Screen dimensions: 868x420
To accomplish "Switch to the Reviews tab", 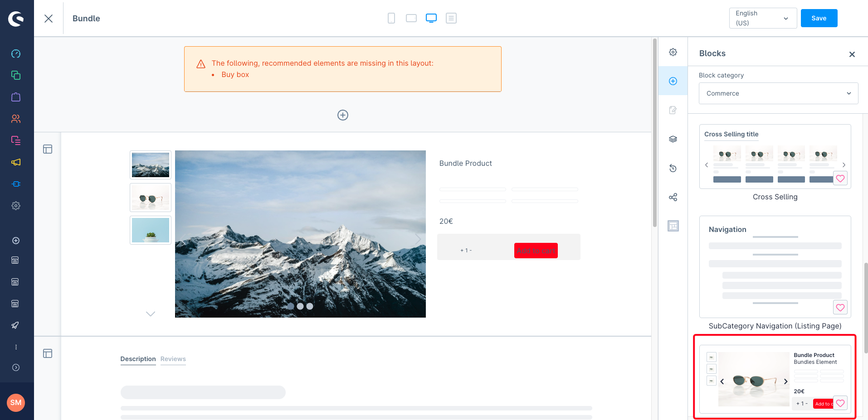I will 173,359.
